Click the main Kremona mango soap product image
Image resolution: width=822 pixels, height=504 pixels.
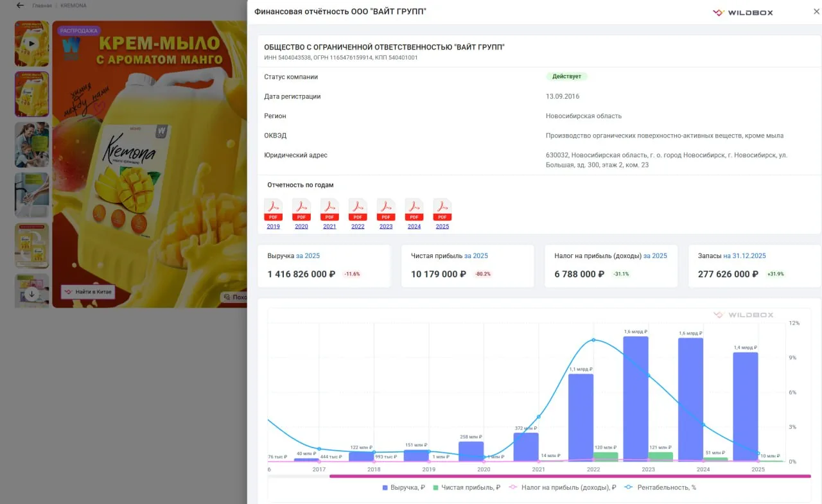150,164
